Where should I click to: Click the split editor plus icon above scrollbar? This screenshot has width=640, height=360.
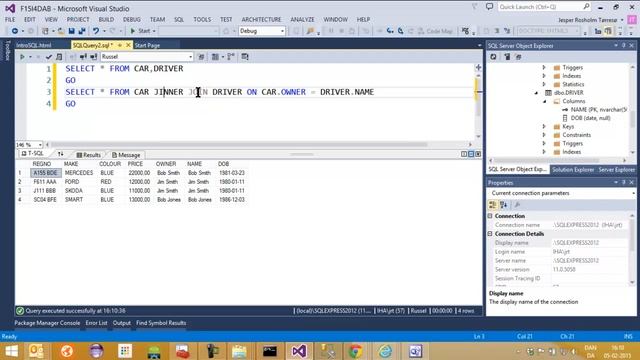click(478, 67)
